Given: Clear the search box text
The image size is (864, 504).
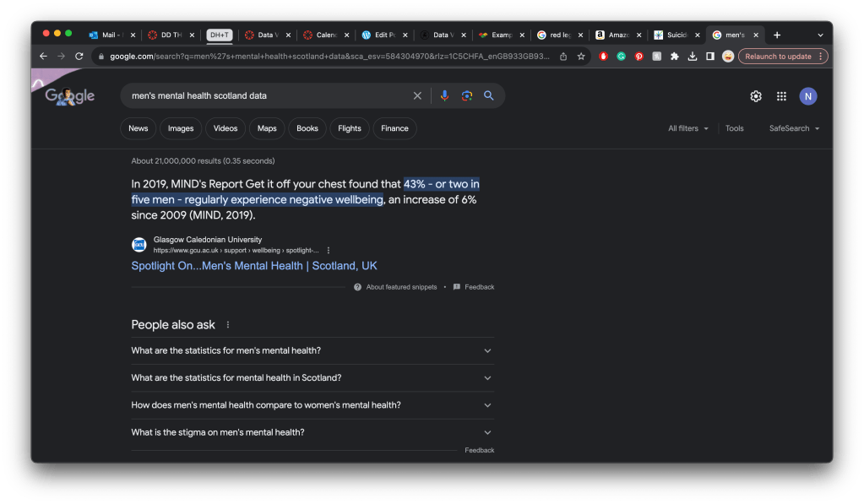Looking at the screenshot, I should click(x=417, y=96).
